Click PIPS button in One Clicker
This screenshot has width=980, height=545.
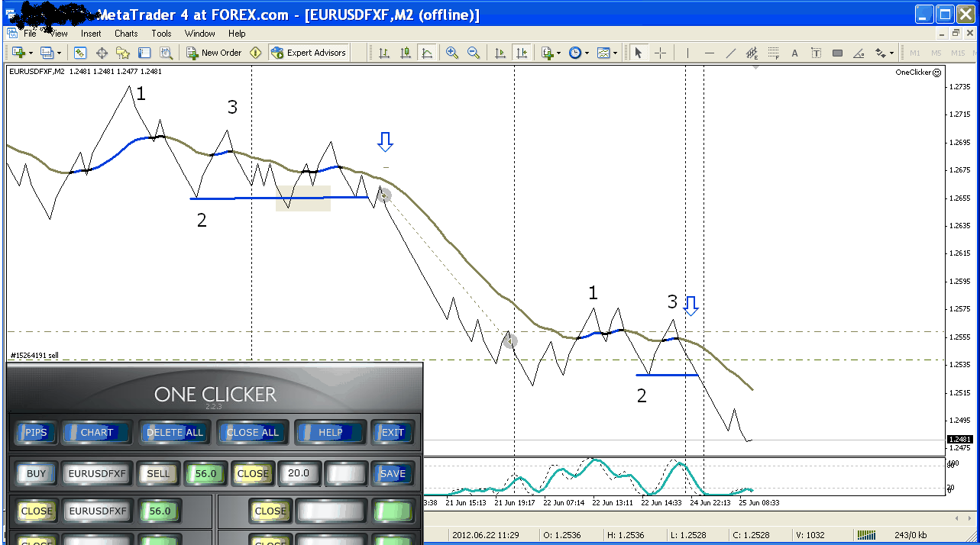(36, 432)
